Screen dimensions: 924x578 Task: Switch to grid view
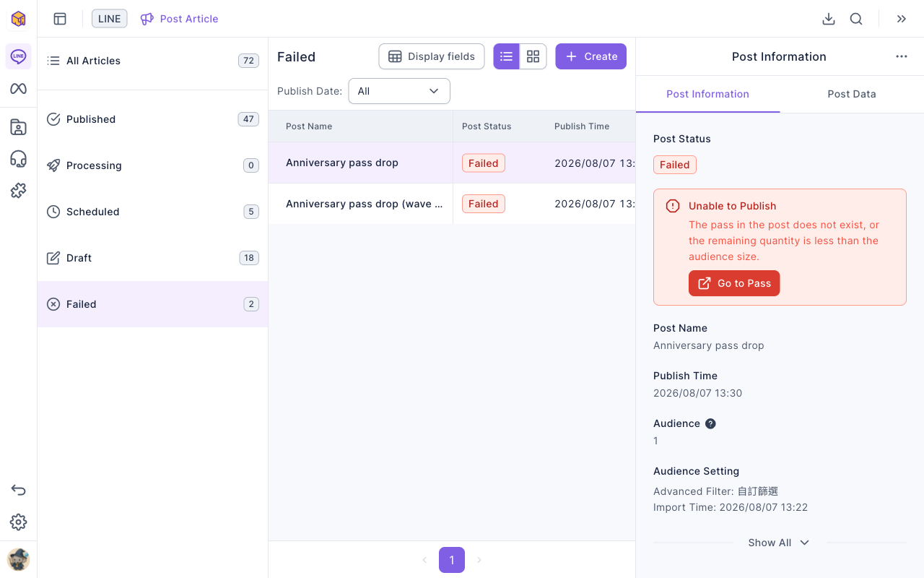[533, 56]
